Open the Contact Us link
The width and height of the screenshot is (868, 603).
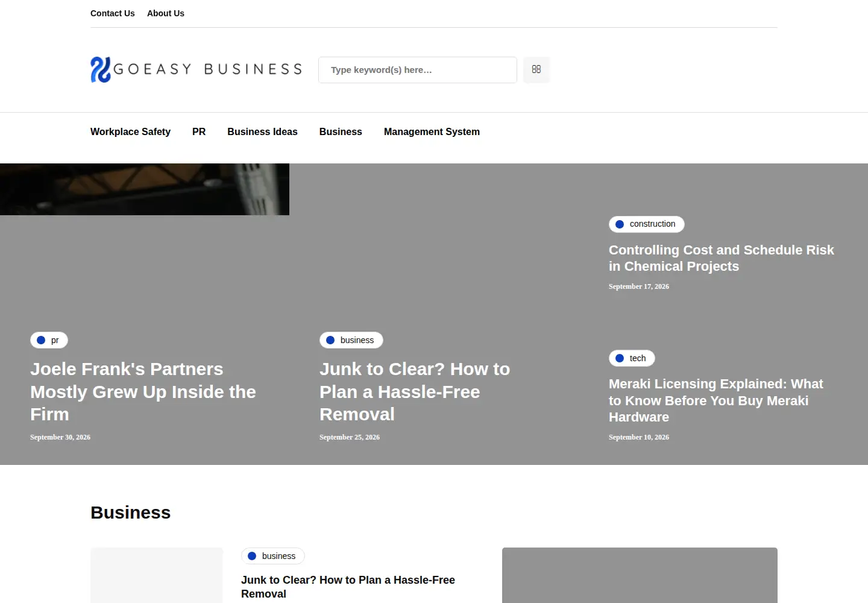pos(113,13)
